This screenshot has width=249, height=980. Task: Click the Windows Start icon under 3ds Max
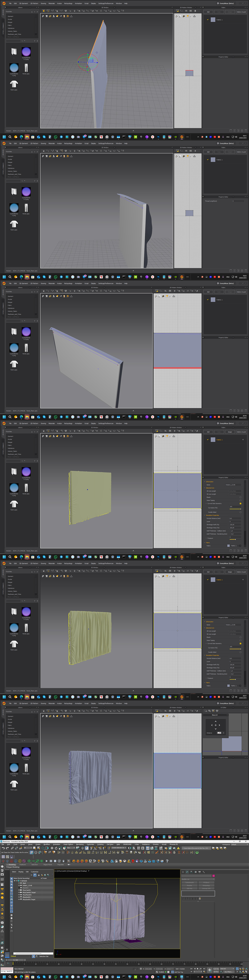click(4, 977)
